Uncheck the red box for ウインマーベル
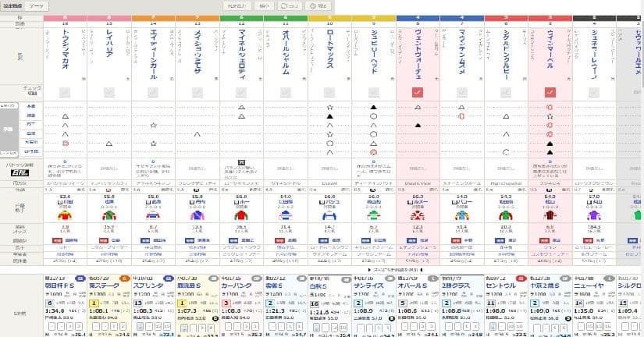Image resolution: width=644 pixels, height=337 pixels. (x=550, y=92)
